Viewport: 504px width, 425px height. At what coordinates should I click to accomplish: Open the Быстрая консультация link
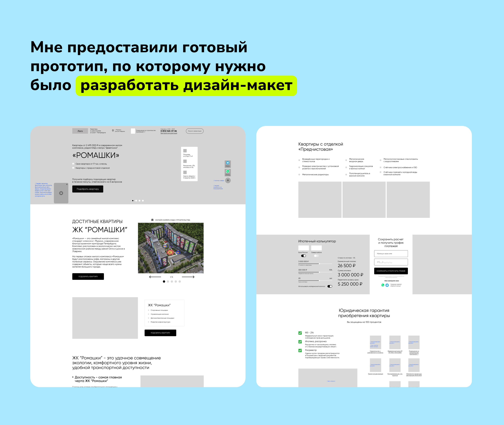pos(169,133)
